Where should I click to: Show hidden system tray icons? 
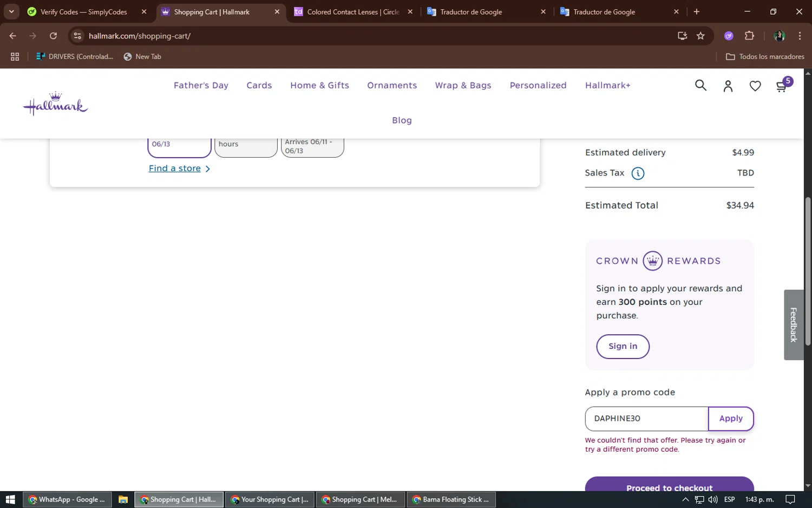pos(685,499)
